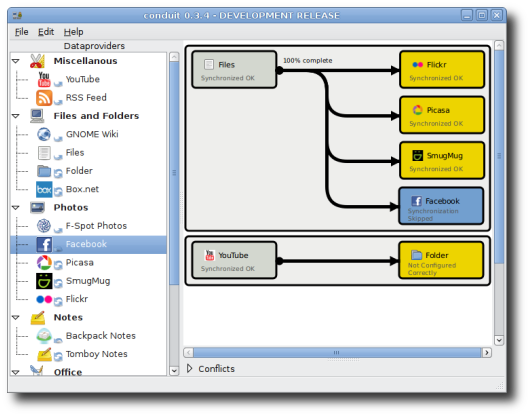Collapse the Photos category
This screenshot has height=416, width=530.
(x=16, y=207)
